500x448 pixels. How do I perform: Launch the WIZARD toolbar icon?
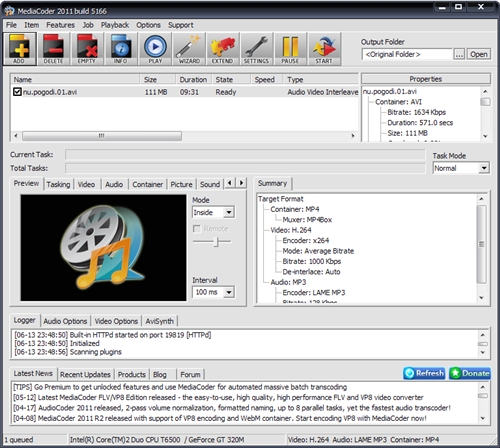point(189,49)
